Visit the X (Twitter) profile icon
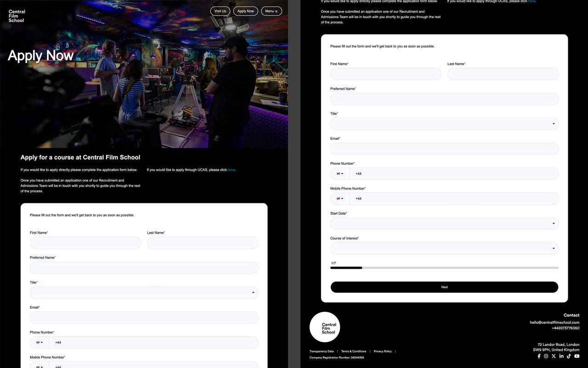Image resolution: width=588 pixels, height=368 pixels. (554, 356)
